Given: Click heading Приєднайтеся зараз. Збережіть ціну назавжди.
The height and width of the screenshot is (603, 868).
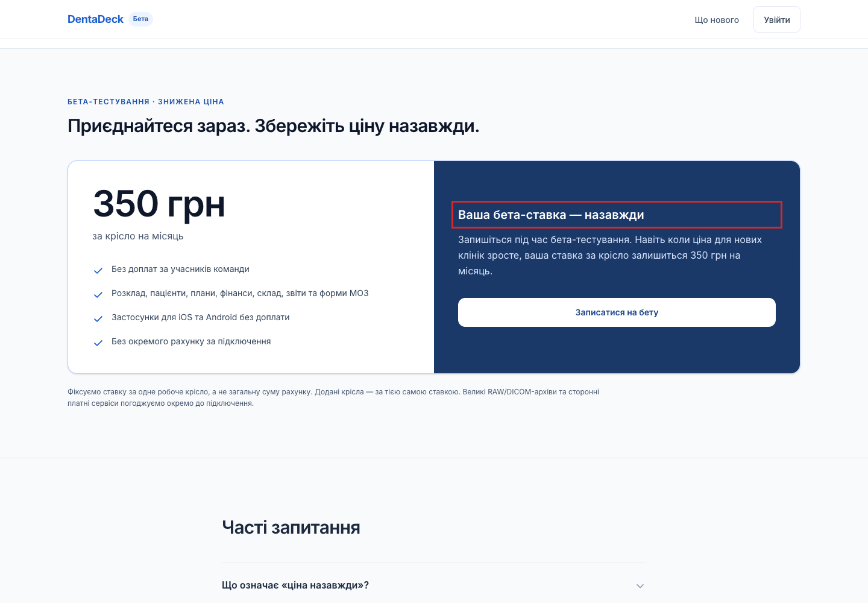Looking at the screenshot, I should [x=274, y=126].
